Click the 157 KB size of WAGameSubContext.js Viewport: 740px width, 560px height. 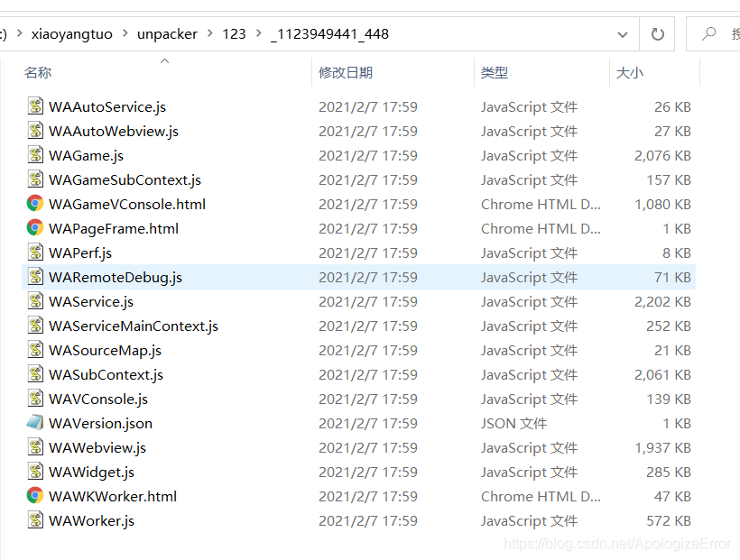(x=669, y=180)
